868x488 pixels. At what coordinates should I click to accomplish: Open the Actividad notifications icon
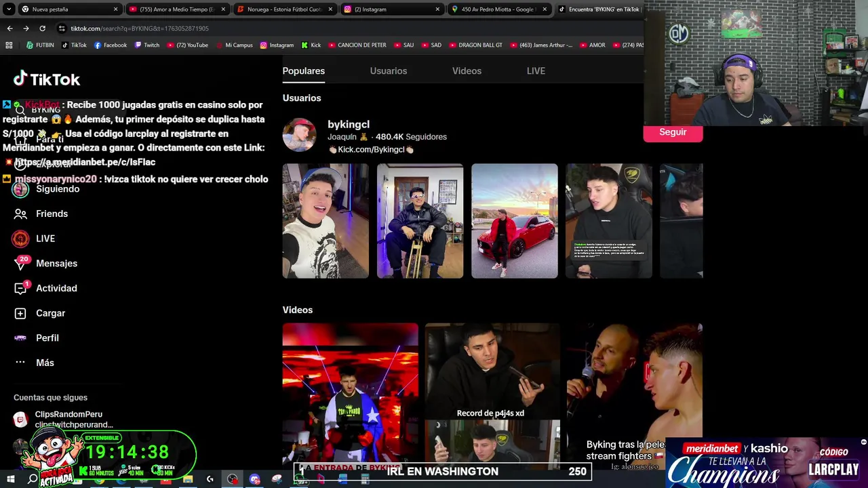[x=21, y=288]
